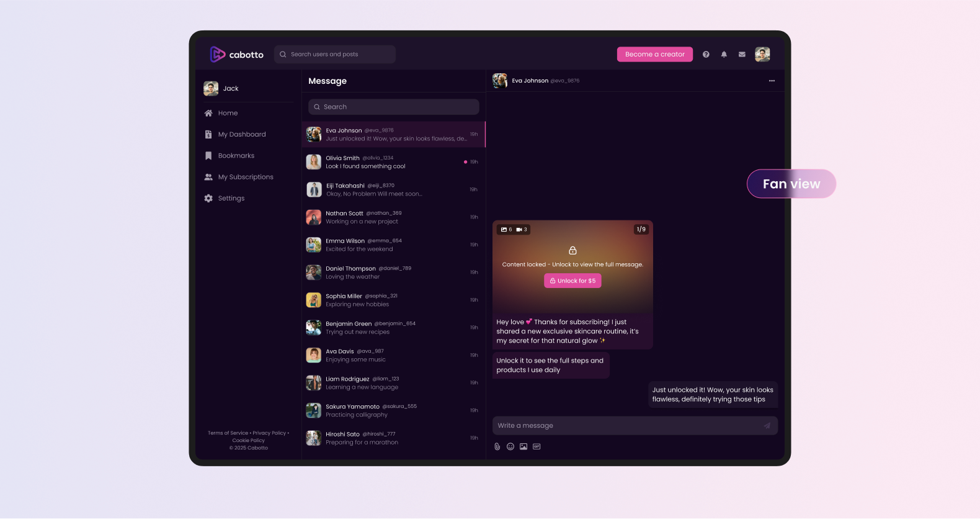Open Daniel Thompson conversation
The height and width of the screenshot is (519, 980).
point(393,273)
